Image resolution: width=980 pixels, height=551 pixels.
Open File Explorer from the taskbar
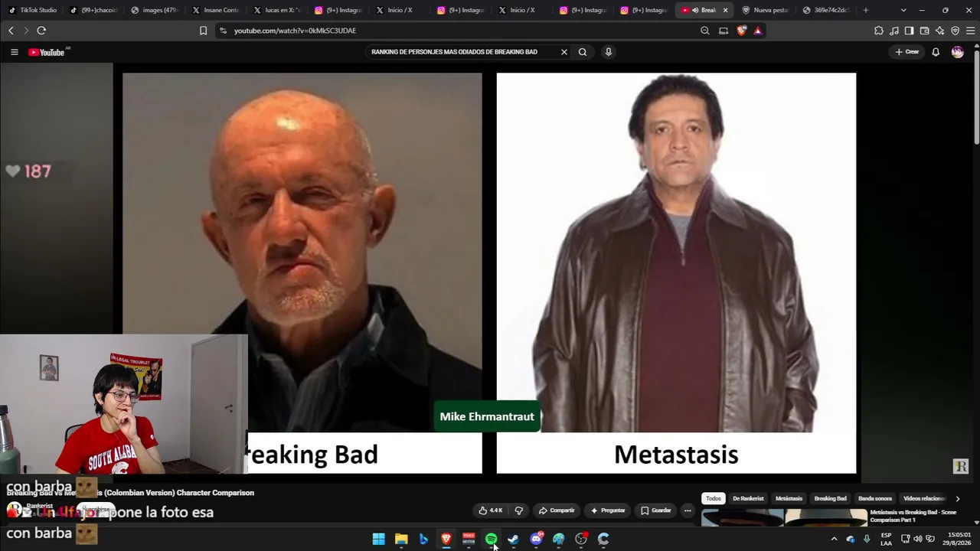[401, 539]
